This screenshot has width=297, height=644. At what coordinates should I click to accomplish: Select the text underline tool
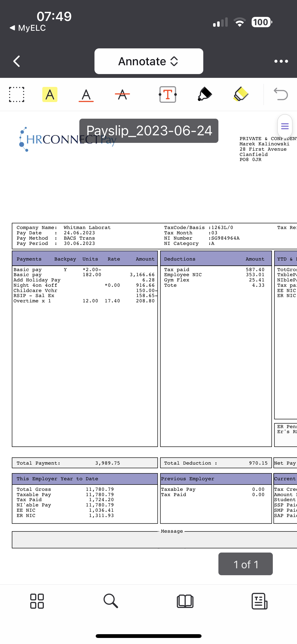[x=86, y=95]
